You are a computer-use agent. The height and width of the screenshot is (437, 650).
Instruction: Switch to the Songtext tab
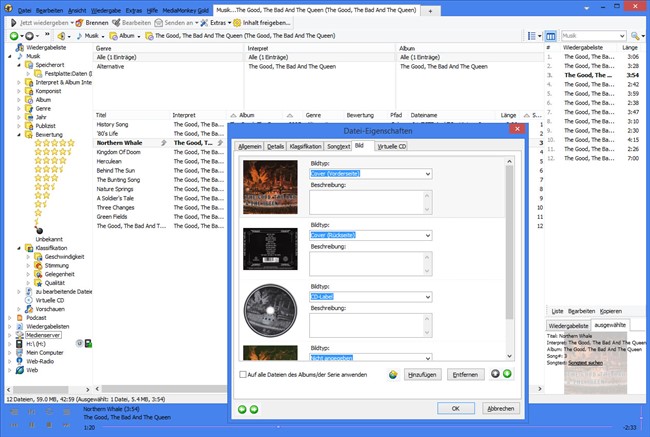pos(338,146)
